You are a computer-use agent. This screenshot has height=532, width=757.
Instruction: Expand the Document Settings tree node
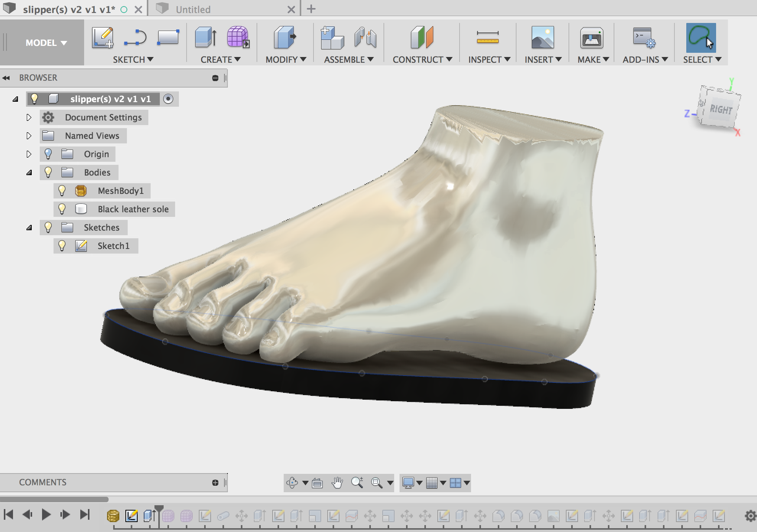tap(29, 117)
